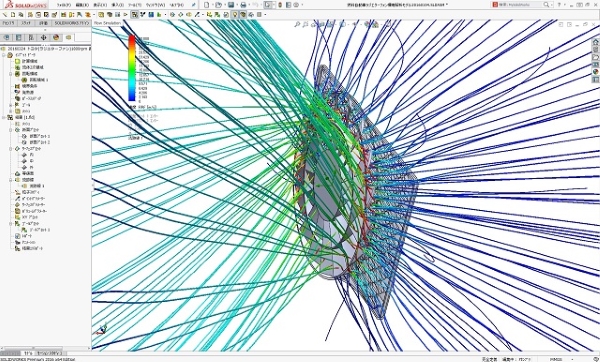This screenshot has width=600, height=362.
Task: Click the SolidWorks logo in the title bar
Action: 26,5
